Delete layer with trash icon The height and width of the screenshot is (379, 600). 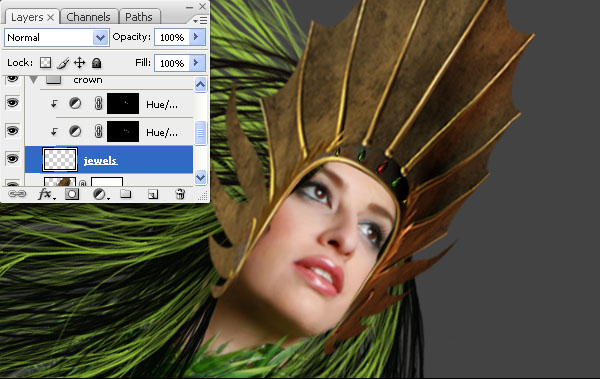coord(180,194)
